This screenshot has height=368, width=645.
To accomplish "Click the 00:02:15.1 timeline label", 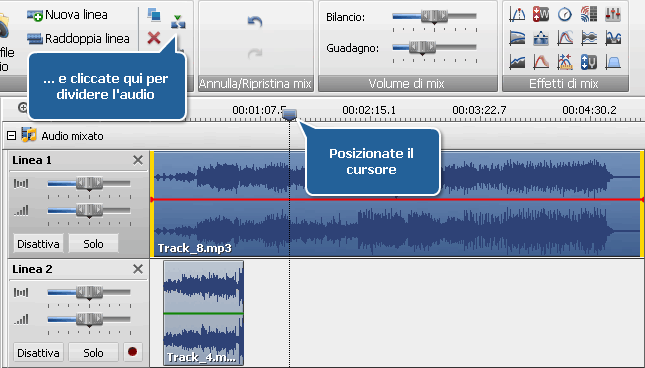I will (x=369, y=110).
